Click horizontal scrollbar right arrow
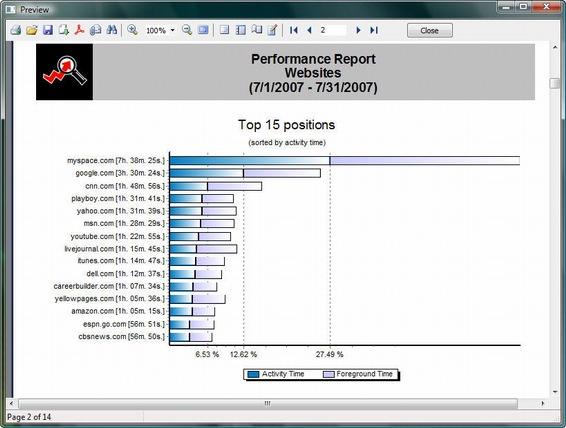The width and height of the screenshot is (566, 428). pos(543,403)
